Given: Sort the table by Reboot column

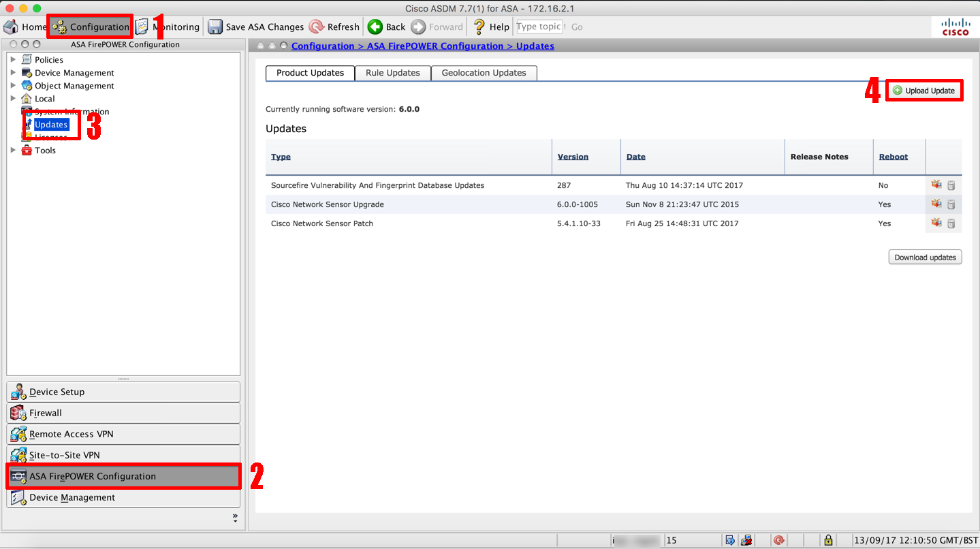Looking at the screenshot, I should 894,157.
